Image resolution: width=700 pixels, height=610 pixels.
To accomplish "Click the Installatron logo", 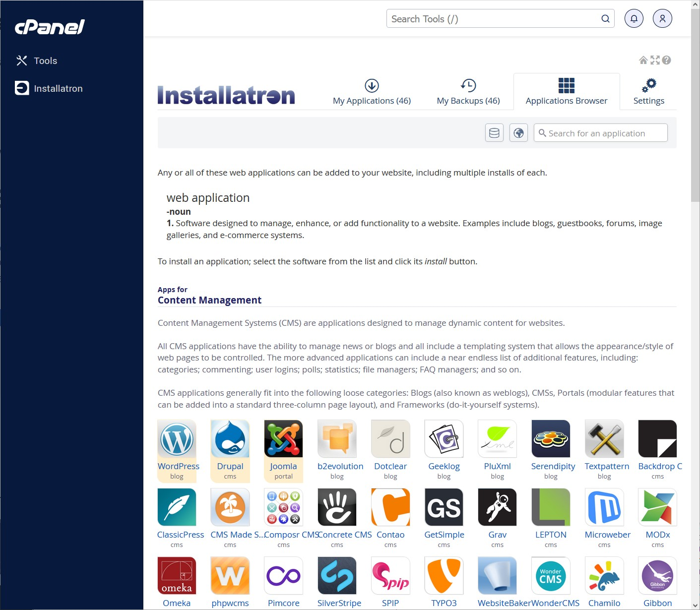I will coord(226,95).
